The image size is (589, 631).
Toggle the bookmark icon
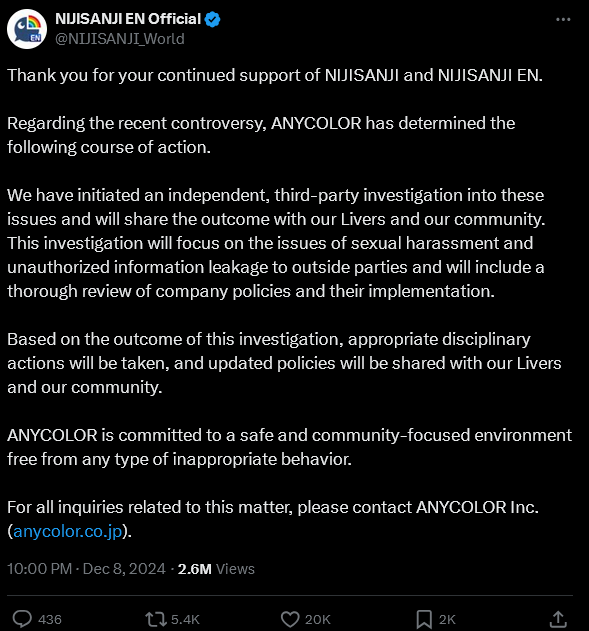[x=424, y=619]
